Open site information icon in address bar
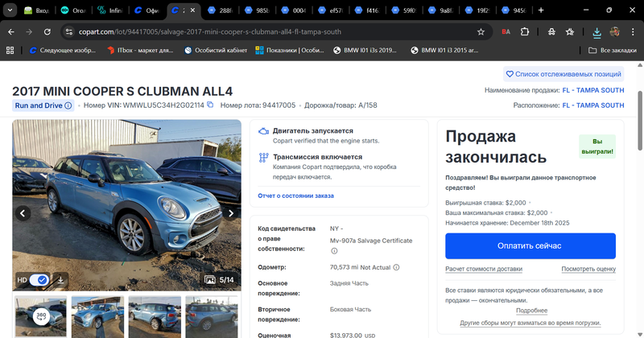 [69, 32]
